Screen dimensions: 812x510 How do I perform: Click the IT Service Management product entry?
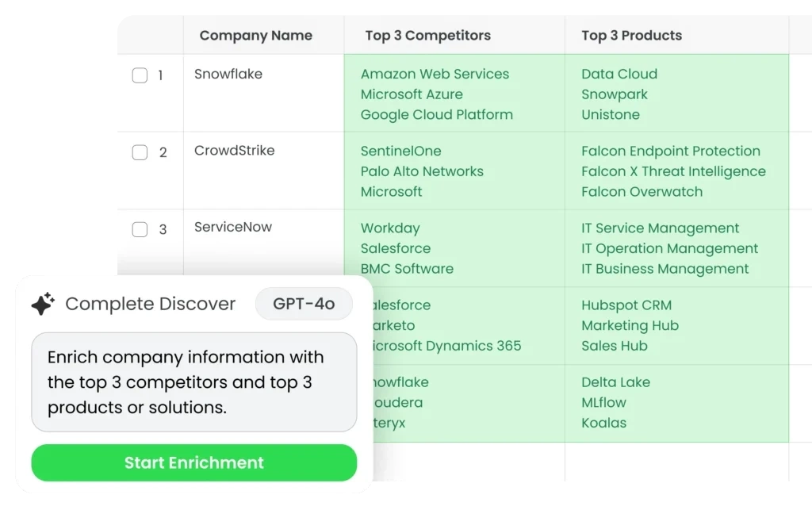660,228
